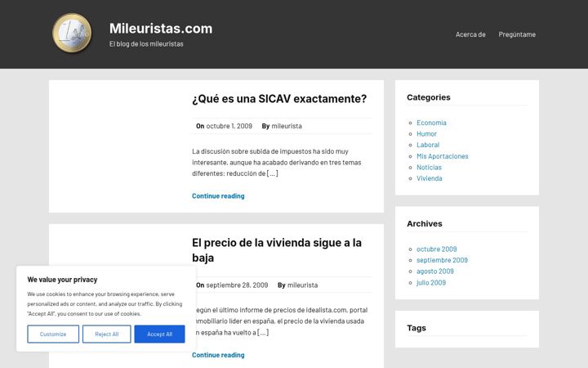Open the Laboral category

coord(428,145)
